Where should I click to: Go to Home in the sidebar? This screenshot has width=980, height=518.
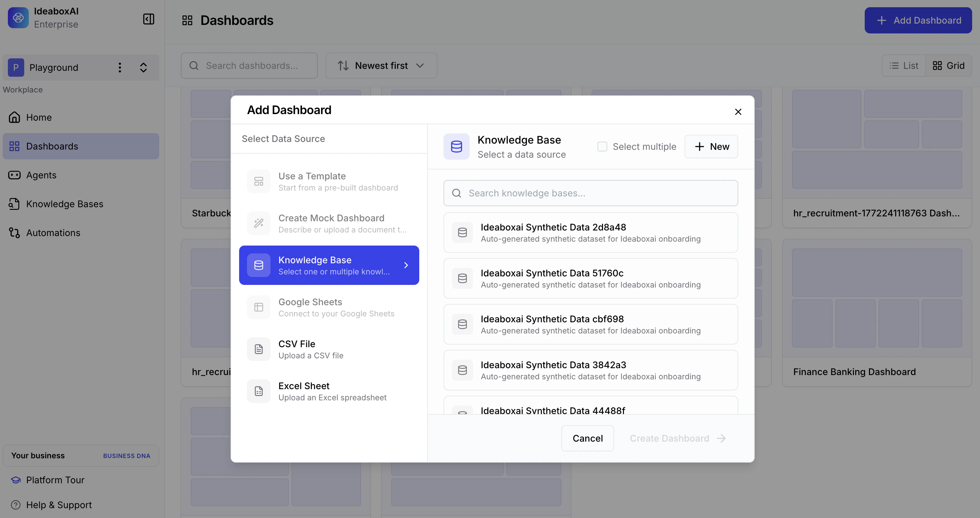pyautogui.click(x=81, y=117)
